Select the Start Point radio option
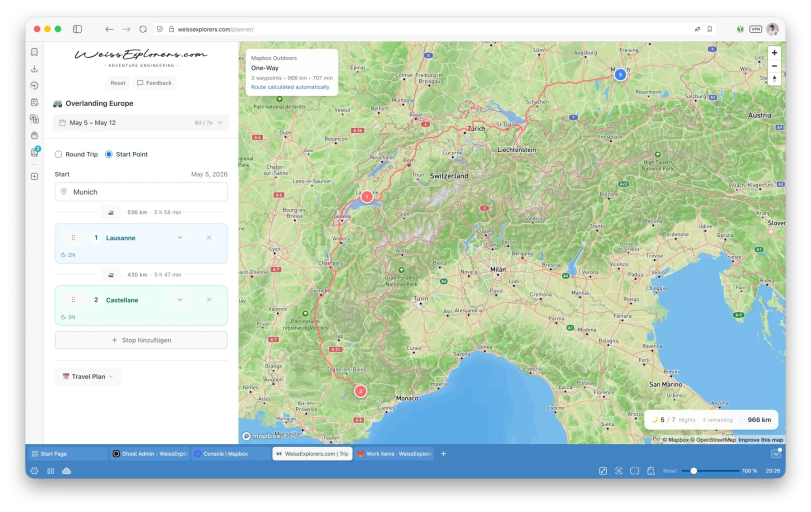 pyautogui.click(x=109, y=154)
